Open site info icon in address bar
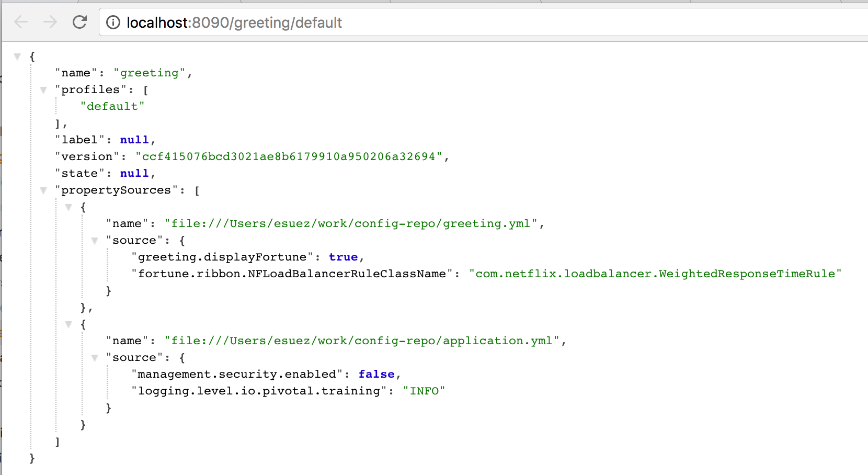The height and width of the screenshot is (475, 868). click(112, 22)
